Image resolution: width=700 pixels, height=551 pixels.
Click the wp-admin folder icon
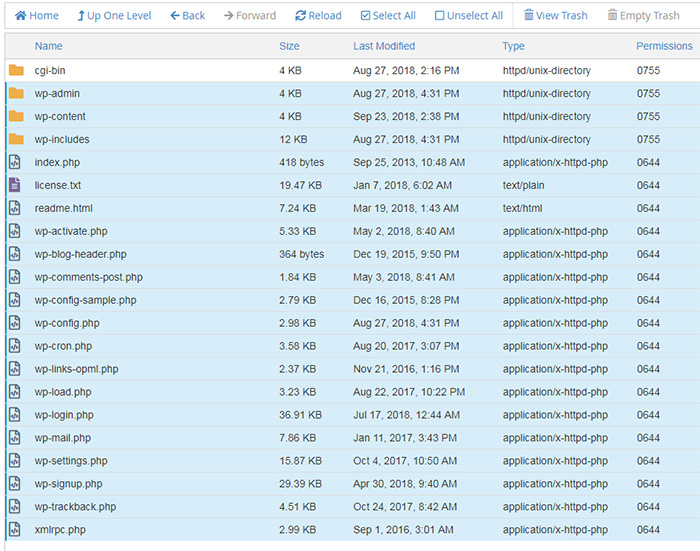(x=16, y=93)
